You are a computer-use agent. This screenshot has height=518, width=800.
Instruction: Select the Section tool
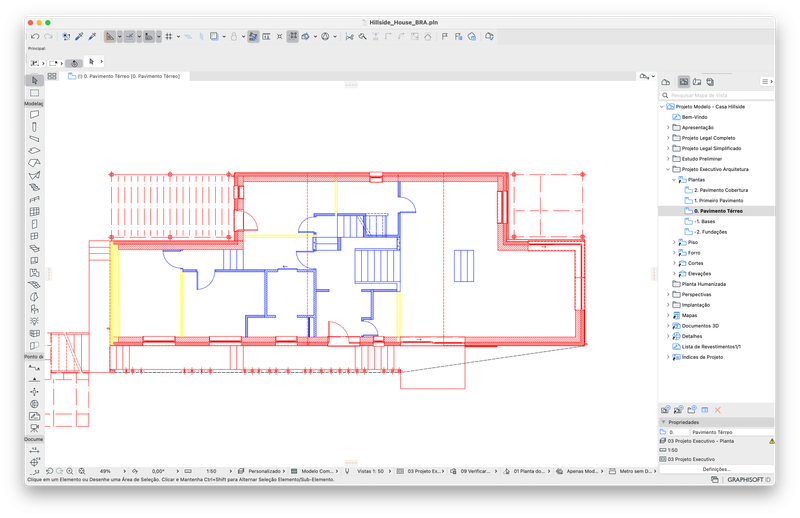(x=34, y=367)
